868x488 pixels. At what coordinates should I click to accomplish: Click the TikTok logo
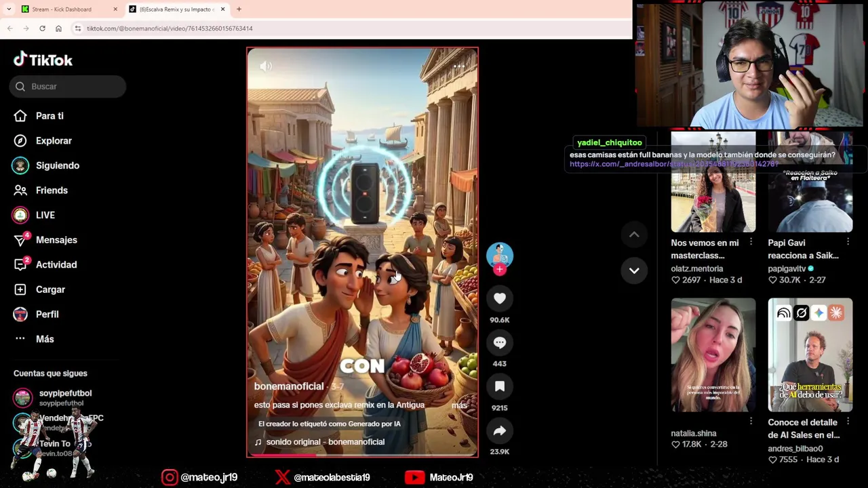pos(43,60)
